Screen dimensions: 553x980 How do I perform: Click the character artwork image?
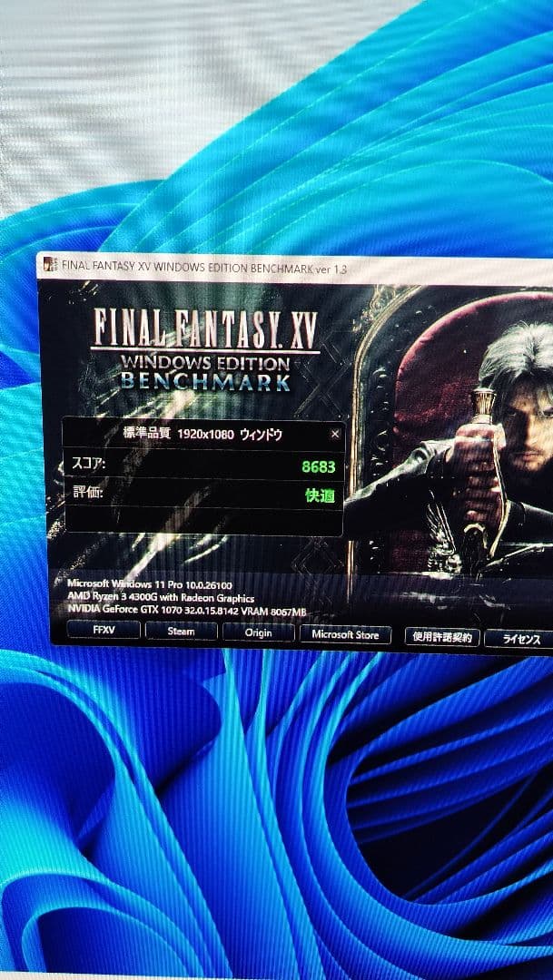pos(463,445)
